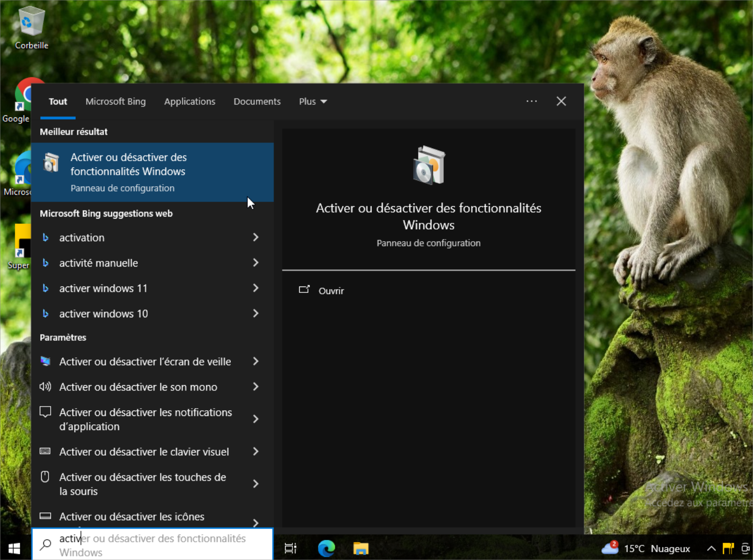753x560 pixels.
Task: Click the icon beside Activer ou désactiver les icônes
Action: (45, 516)
